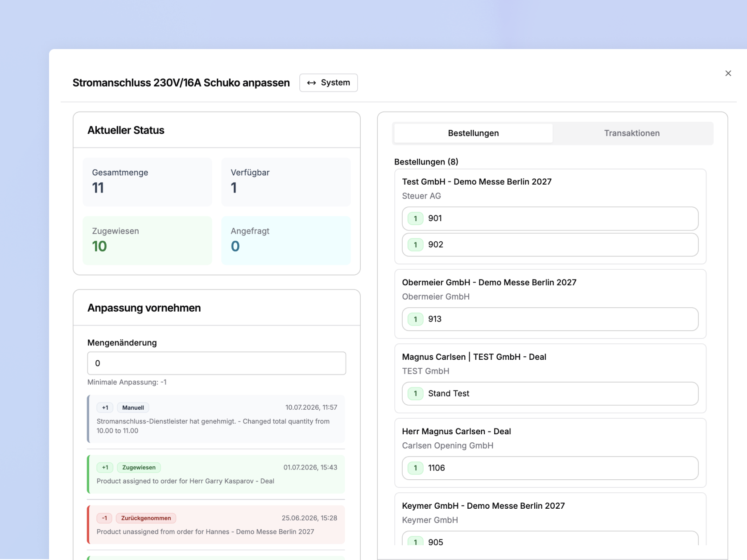Click the quantity badge 1 beside 913
This screenshot has height=560, width=747.
(x=416, y=319)
